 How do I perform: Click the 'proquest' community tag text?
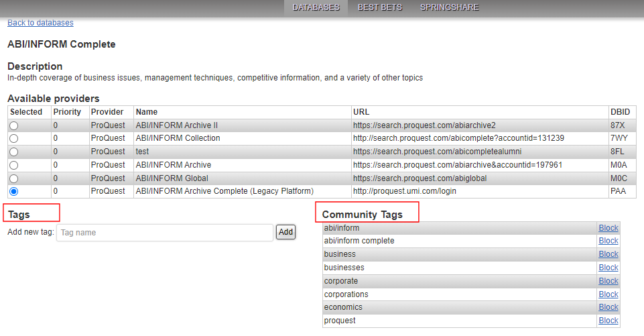[340, 321]
